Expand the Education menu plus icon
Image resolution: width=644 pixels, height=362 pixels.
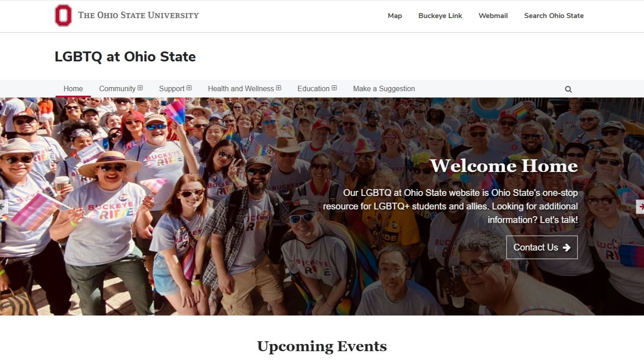[334, 88]
